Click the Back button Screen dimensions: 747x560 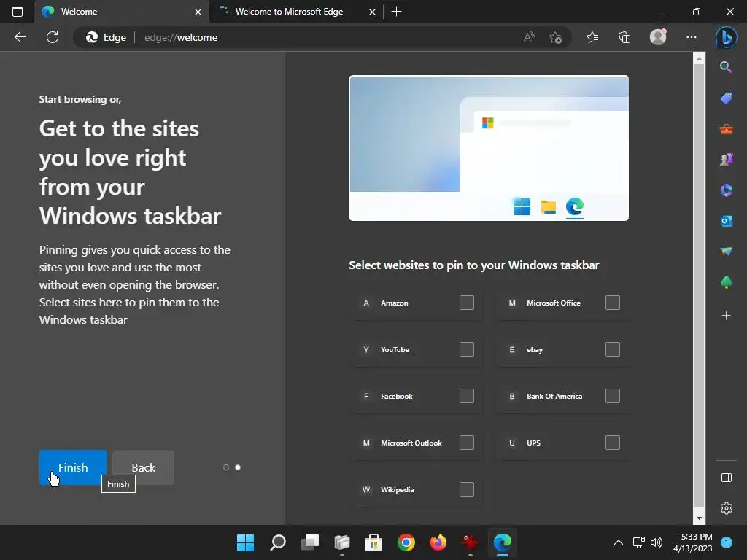click(x=144, y=467)
